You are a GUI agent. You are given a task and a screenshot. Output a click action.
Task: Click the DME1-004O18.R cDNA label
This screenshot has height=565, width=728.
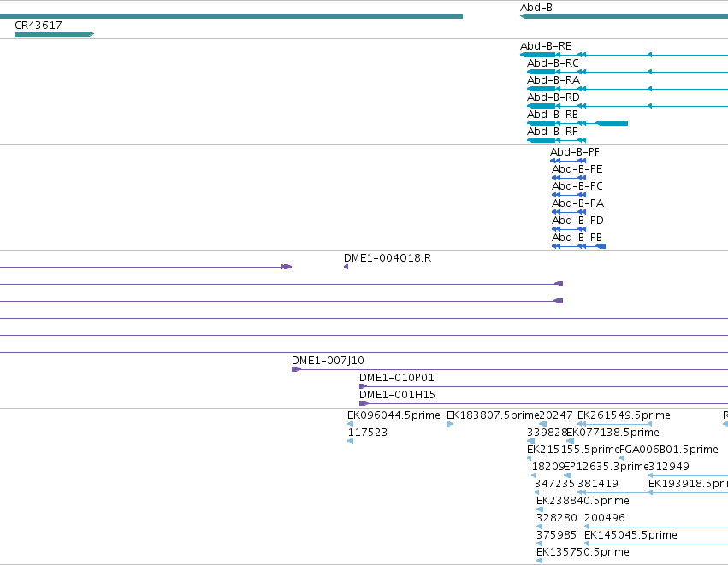pos(388,258)
